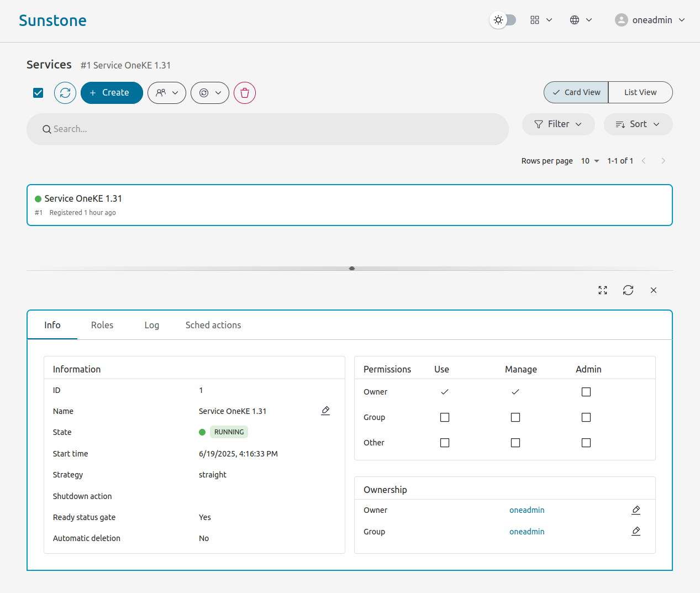Click the 1-1 of 1 pagination text
The height and width of the screenshot is (593, 700).
pyautogui.click(x=620, y=161)
